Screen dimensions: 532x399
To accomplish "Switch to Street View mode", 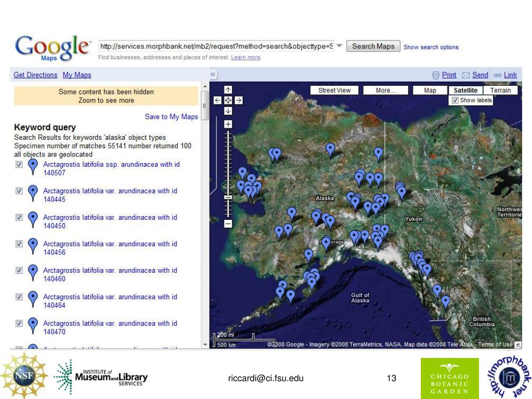I will [x=334, y=90].
